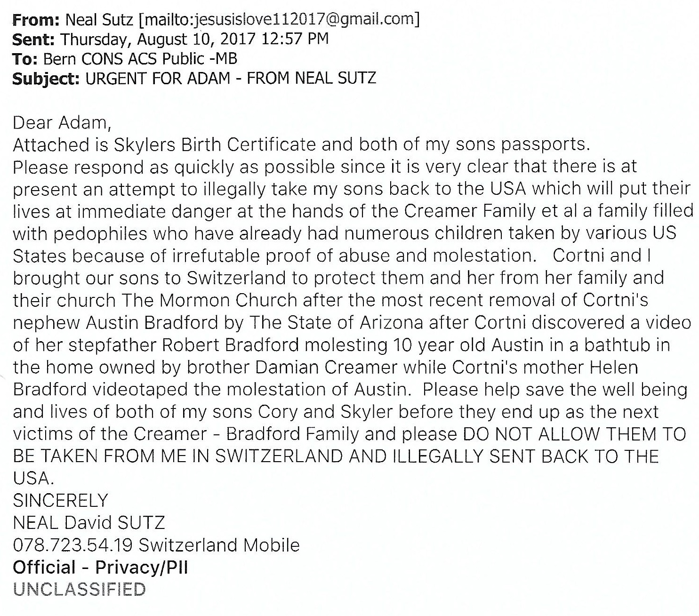
Task: Click the Dear Adam greeting line
Action: (x=62, y=123)
